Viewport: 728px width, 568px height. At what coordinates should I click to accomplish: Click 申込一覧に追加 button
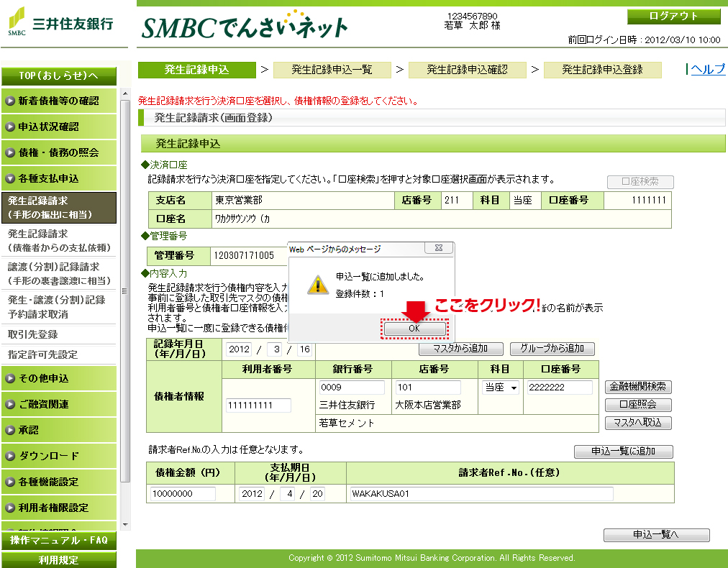pyautogui.click(x=623, y=451)
